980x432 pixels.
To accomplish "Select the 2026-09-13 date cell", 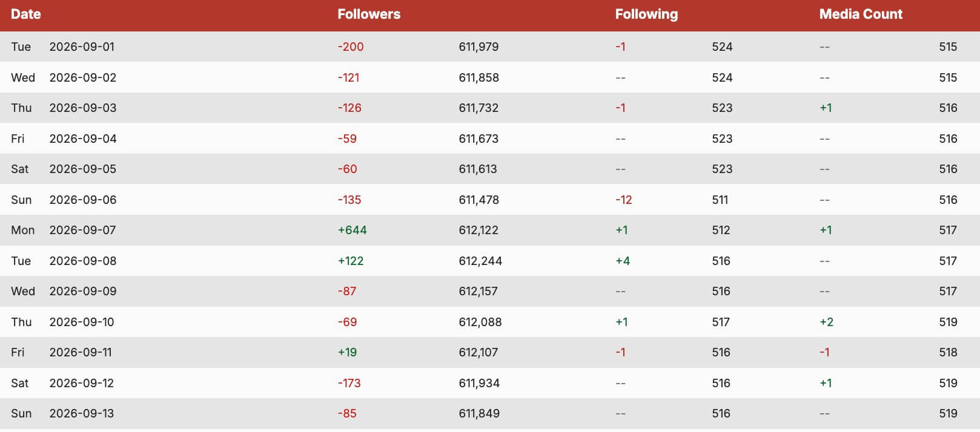I will click(82, 414).
